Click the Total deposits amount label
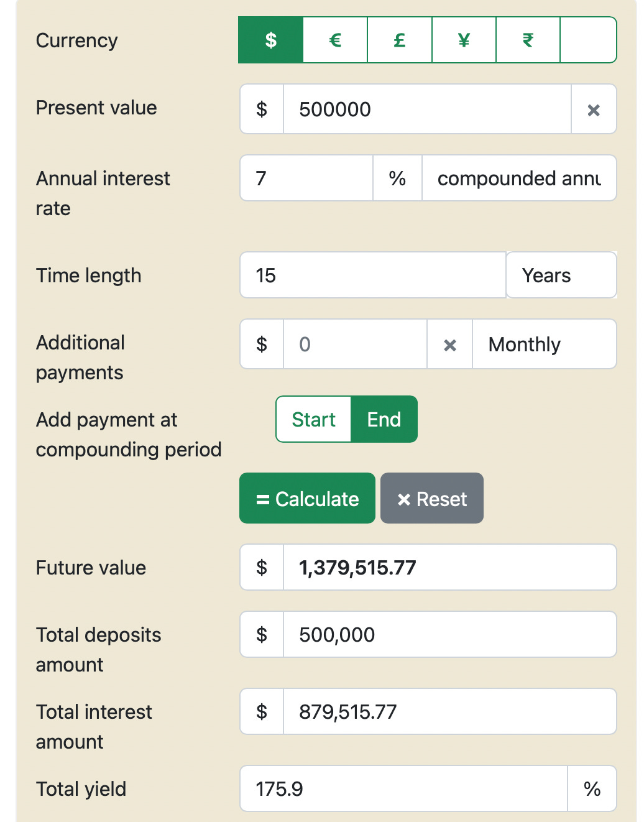Viewport: 644px width, 822px height. [98, 650]
